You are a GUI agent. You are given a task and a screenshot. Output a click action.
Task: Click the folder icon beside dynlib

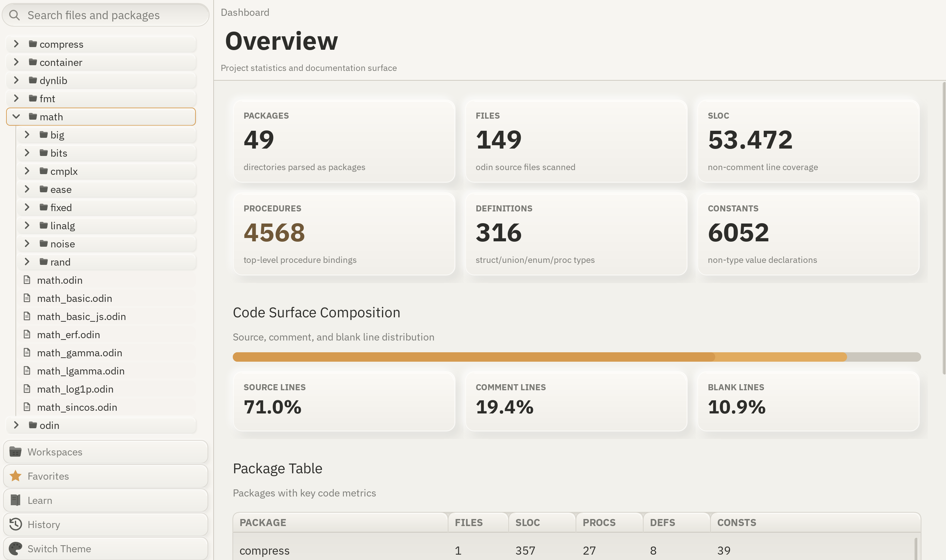pyautogui.click(x=33, y=80)
